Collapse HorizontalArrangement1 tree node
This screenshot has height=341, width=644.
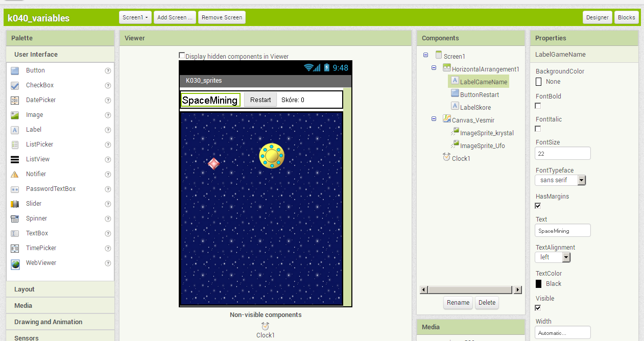tap(434, 68)
